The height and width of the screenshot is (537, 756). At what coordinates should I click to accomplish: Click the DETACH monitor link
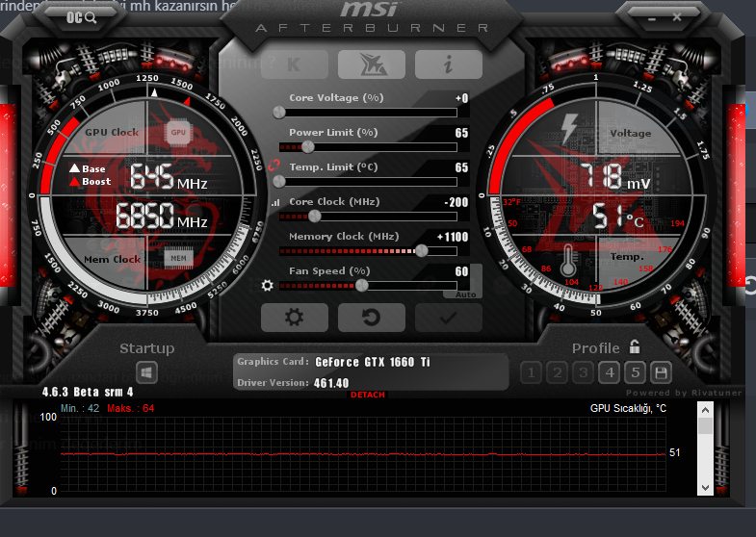click(368, 395)
